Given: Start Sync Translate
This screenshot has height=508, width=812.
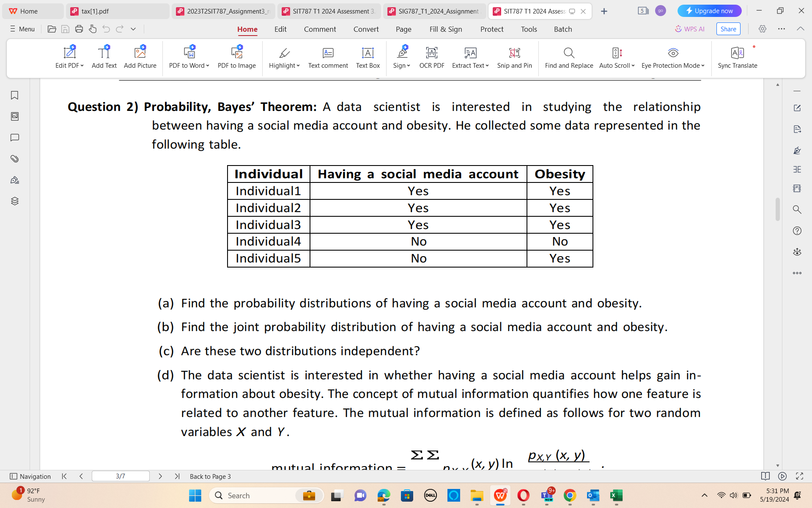Looking at the screenshot, I should coord(737,57).
